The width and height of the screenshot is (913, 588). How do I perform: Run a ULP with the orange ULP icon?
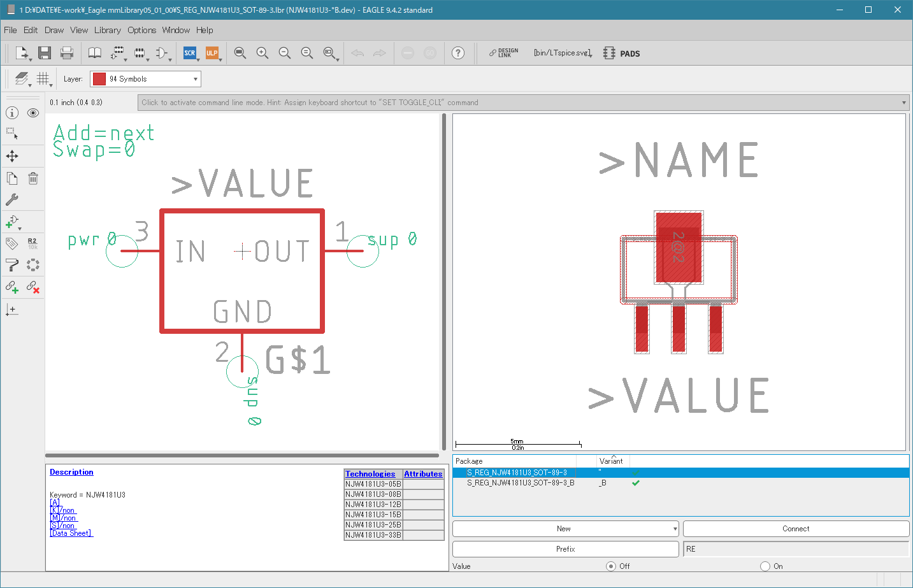212,53
